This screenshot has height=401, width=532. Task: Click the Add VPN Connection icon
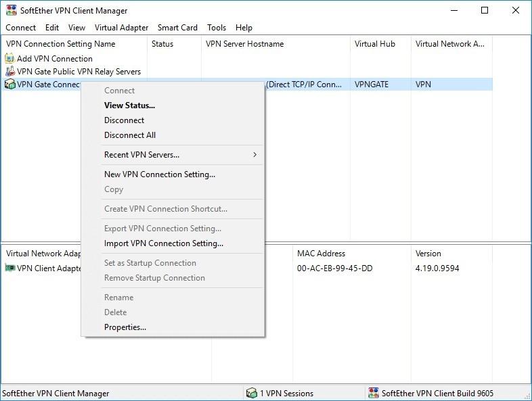click(x=9, y=59)
